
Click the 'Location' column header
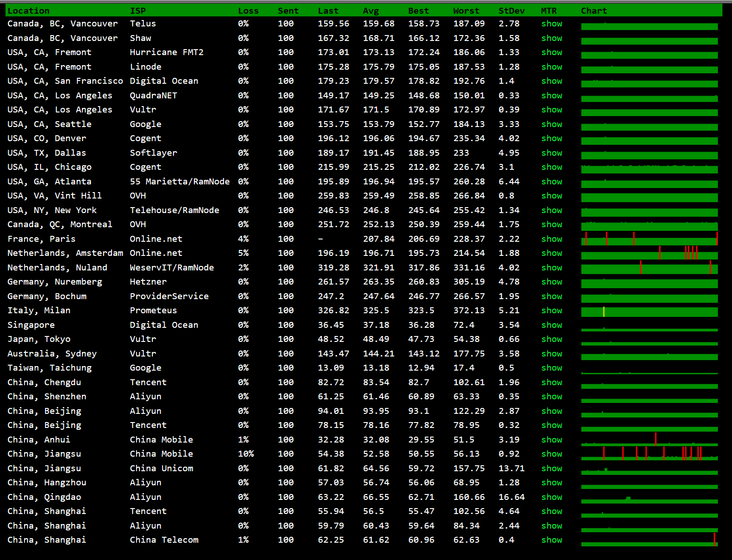[28, 11]
